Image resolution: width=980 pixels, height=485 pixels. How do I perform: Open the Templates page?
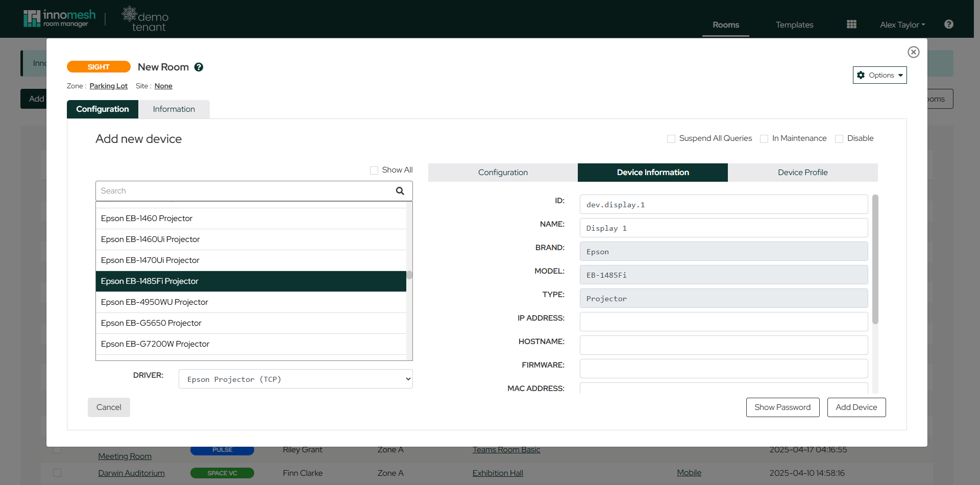coord(794,25)
